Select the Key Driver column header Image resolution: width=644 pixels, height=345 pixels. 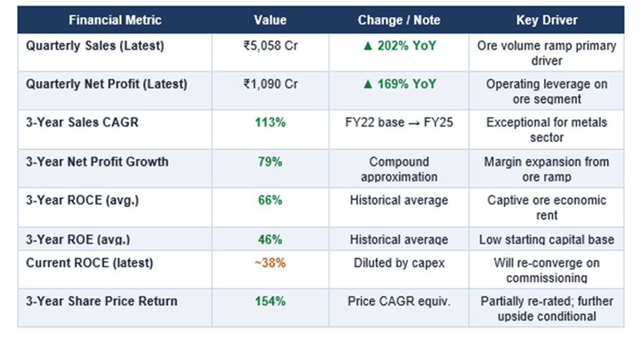click(546, 20)
